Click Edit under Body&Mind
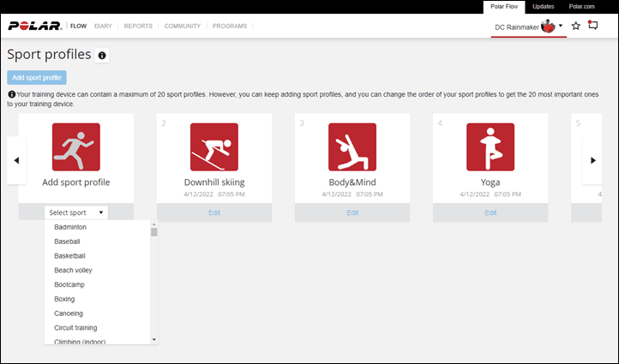This screenshot has width=619, height=364. coord(352,212)
